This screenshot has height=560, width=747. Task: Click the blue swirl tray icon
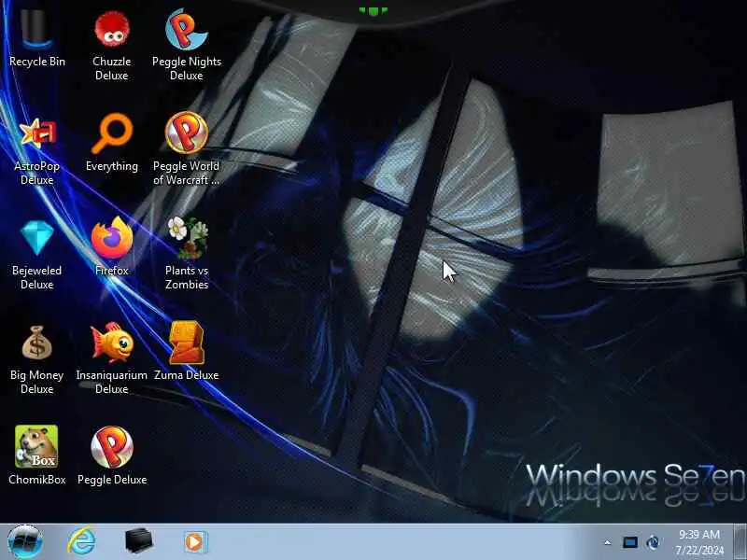pyautogui.click(x=653, y=542)
